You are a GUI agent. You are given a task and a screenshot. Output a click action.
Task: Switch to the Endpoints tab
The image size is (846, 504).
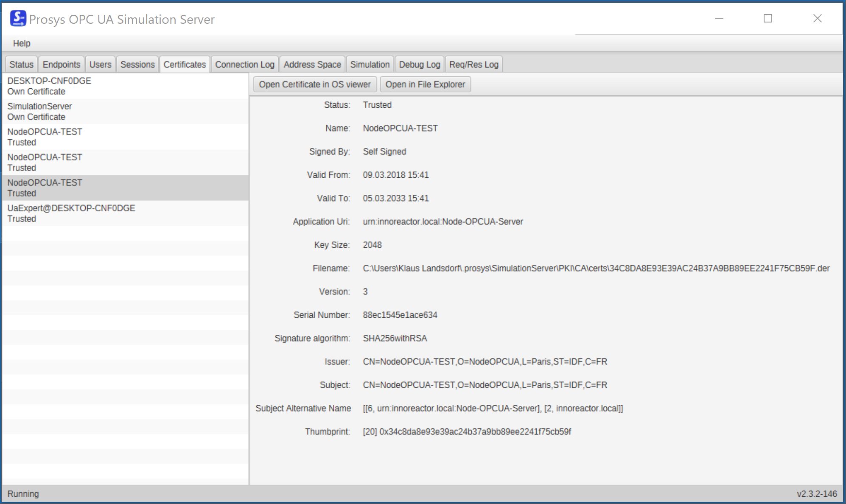[61, 64]
